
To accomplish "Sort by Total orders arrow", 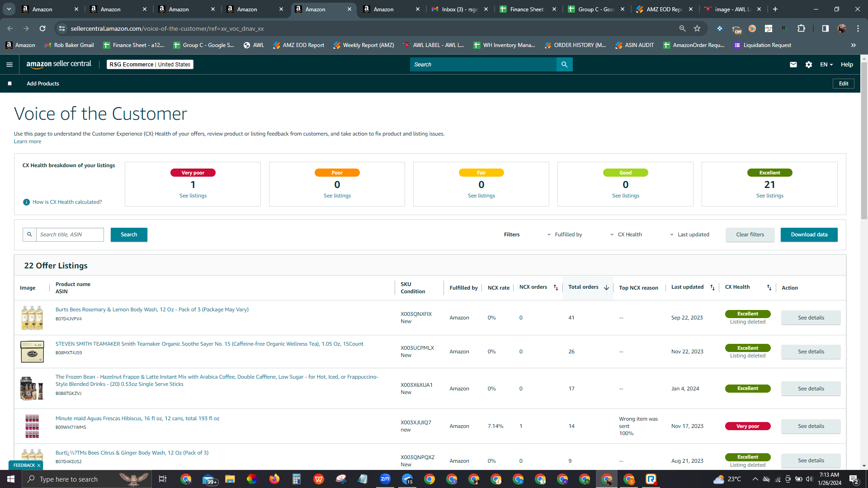I will 607,288.
